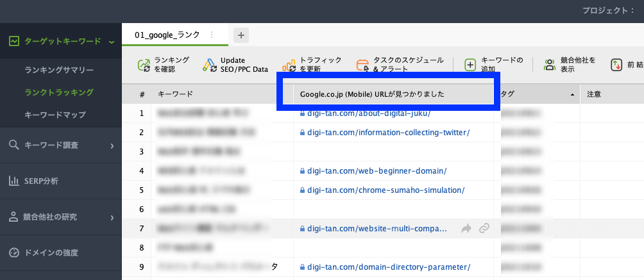Click the share arrow icon in row 7
This screenshot has height=280, width=644.
pyautogui.click(x=466, y=228)
